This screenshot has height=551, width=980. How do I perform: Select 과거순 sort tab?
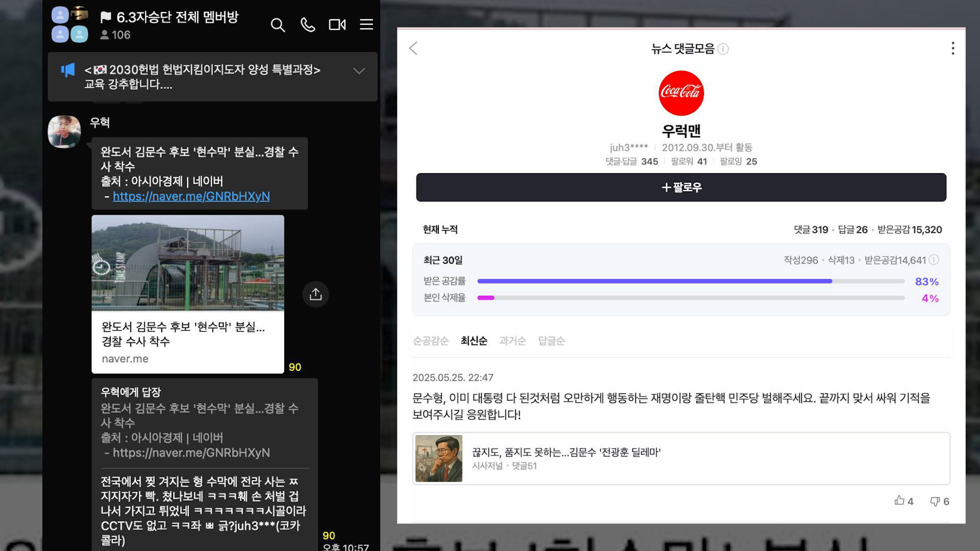tap(512, 341)
